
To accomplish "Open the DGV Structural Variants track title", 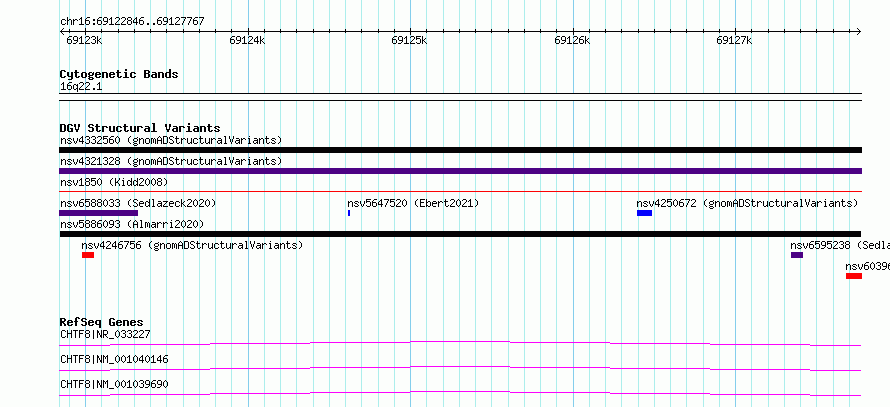I will click(x=140, y=128).
